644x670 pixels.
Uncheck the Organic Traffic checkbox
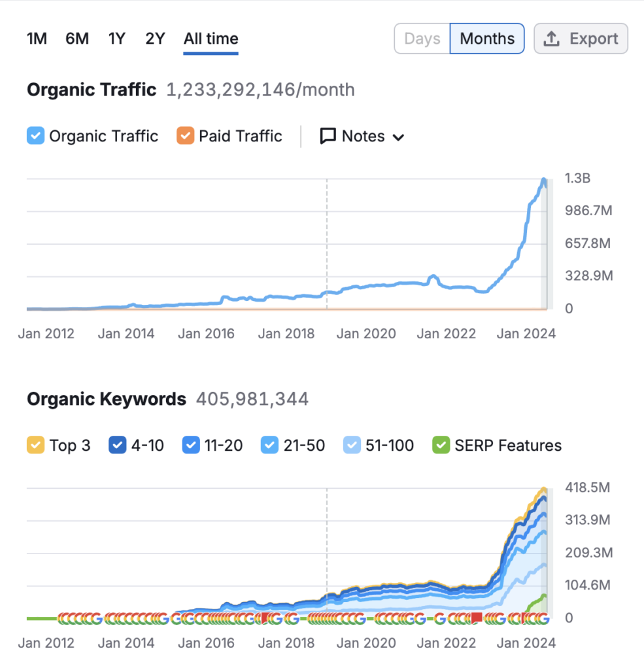(35, 136)
